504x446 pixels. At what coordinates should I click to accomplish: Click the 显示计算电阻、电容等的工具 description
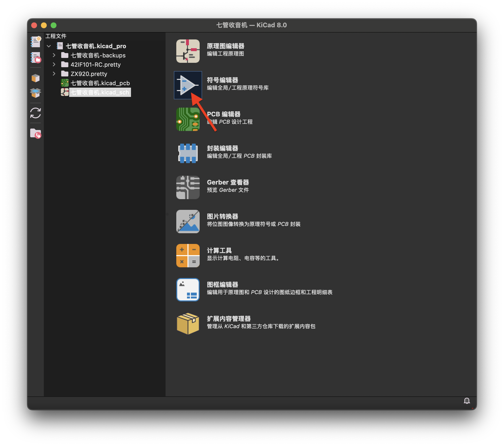[243, 258]
